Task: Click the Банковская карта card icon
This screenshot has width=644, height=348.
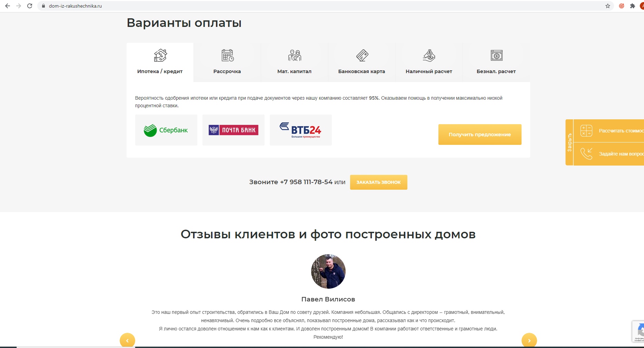Action: (362, 55)
